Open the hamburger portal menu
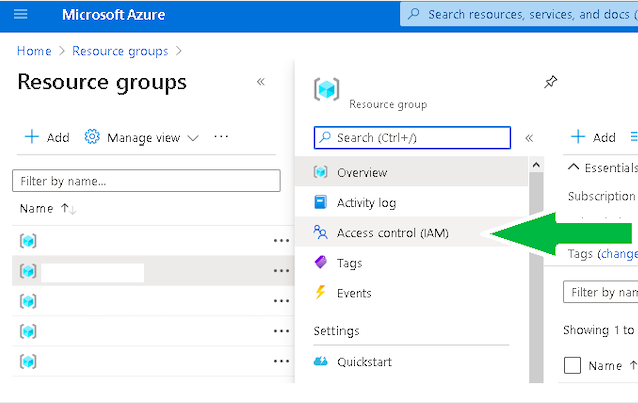Screen dimensions: 638x403 point(21,15)
